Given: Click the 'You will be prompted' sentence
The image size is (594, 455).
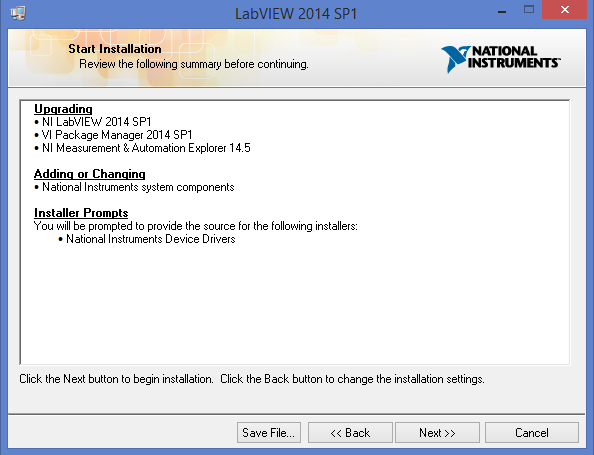Looking at the screenshot, I should 196,226.
